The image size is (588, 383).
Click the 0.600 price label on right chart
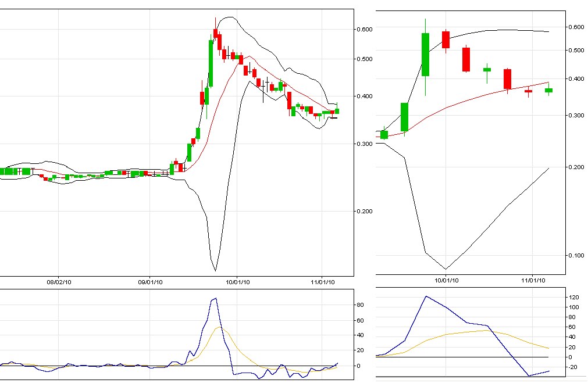click(x=576, y=27)
